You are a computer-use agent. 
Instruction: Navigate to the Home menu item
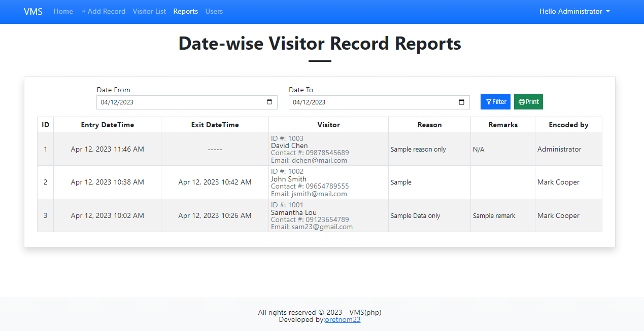[63, 11]
